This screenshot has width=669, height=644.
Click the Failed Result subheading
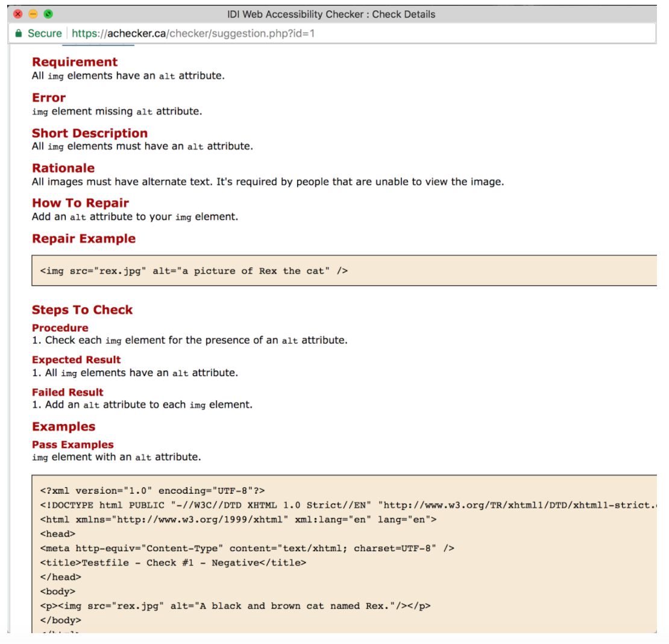(68, 392)
